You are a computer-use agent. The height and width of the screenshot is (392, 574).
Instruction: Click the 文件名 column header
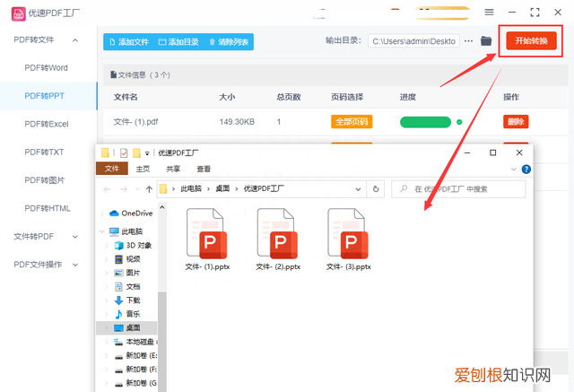pos(126,97)
